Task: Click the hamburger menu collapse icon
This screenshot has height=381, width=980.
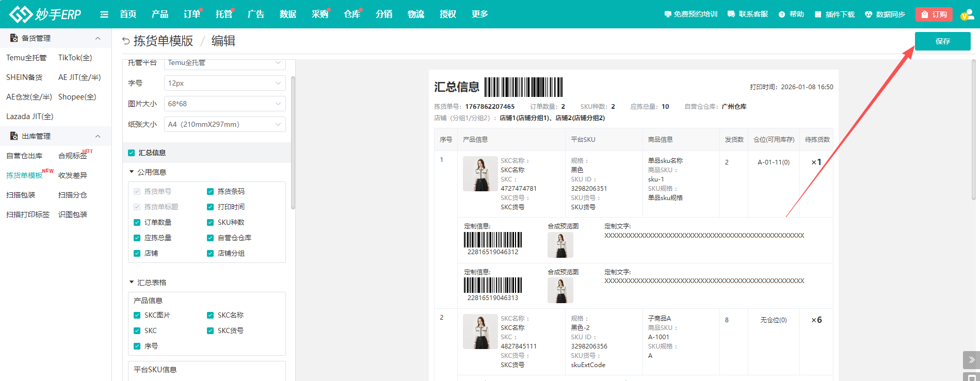Action: 104,14
